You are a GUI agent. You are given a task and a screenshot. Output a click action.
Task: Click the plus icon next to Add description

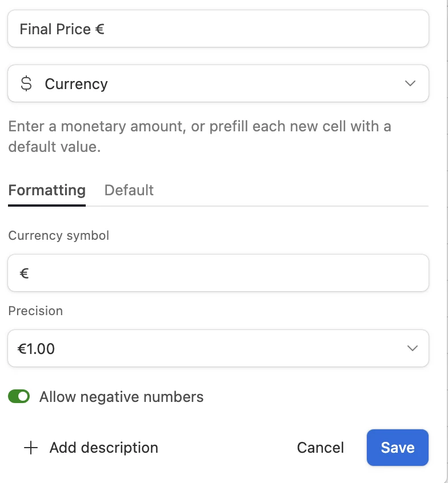(x=30, y=448)
